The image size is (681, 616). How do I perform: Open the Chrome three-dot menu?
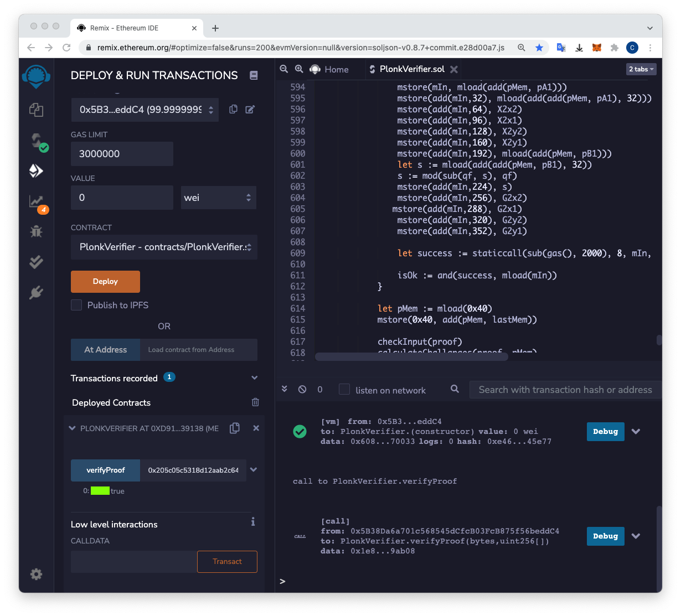click(x=651, y=48)
